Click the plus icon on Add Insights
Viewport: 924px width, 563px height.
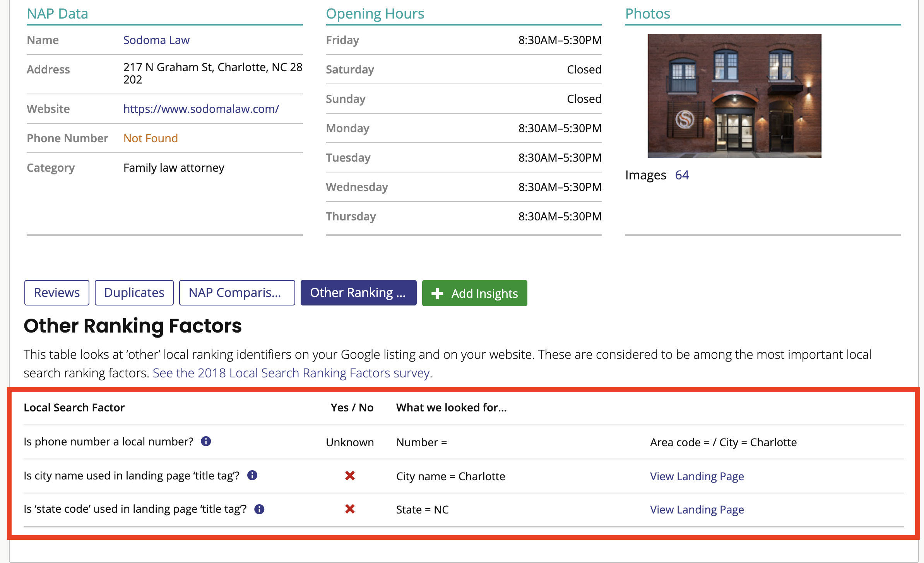click(437, 293)
